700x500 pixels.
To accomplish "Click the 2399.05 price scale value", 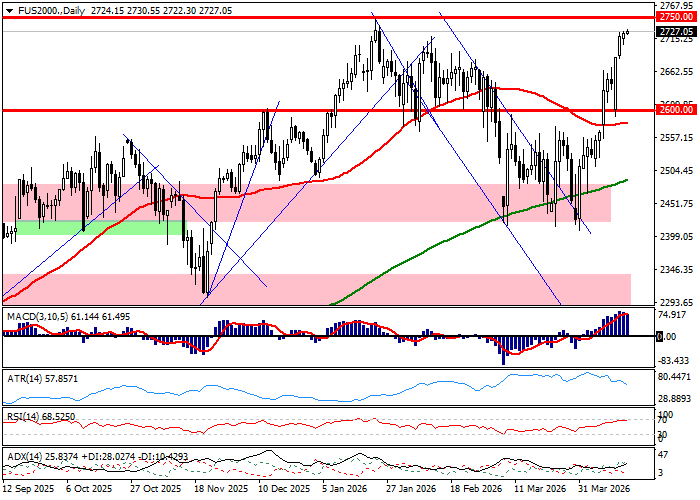I will tap(676, 236).
